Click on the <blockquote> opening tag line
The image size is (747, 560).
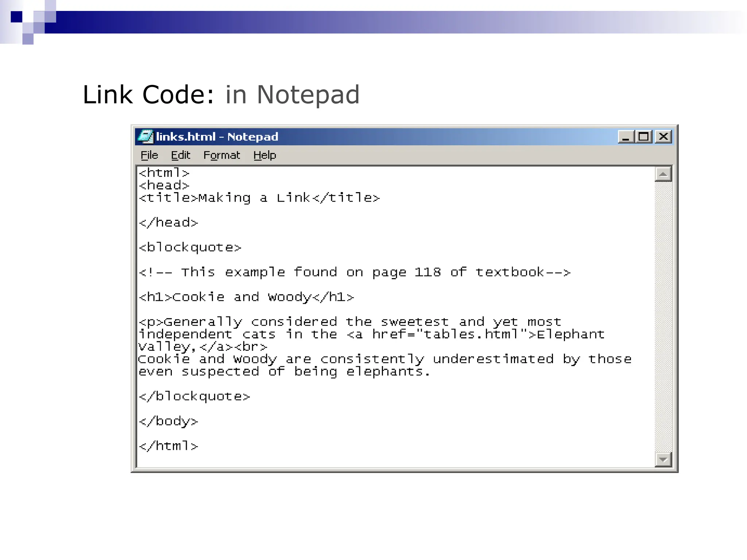(190, 248)
